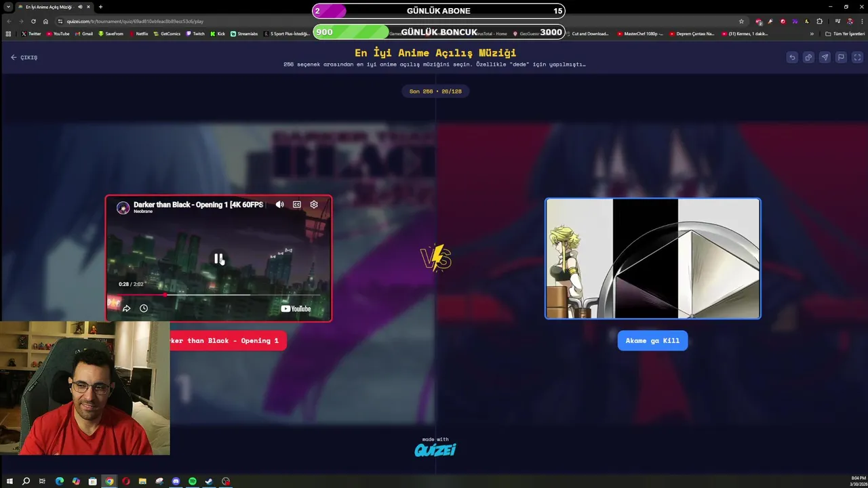
Task: Open SaveFrom bookmark
Action: [x=111, y=34]
